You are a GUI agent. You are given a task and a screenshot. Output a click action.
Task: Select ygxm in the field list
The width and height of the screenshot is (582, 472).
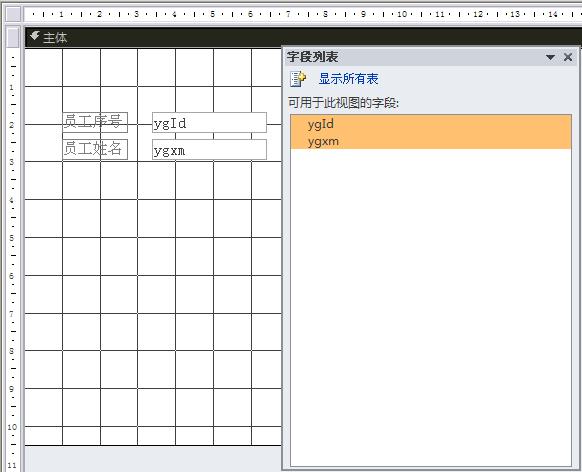431,141
